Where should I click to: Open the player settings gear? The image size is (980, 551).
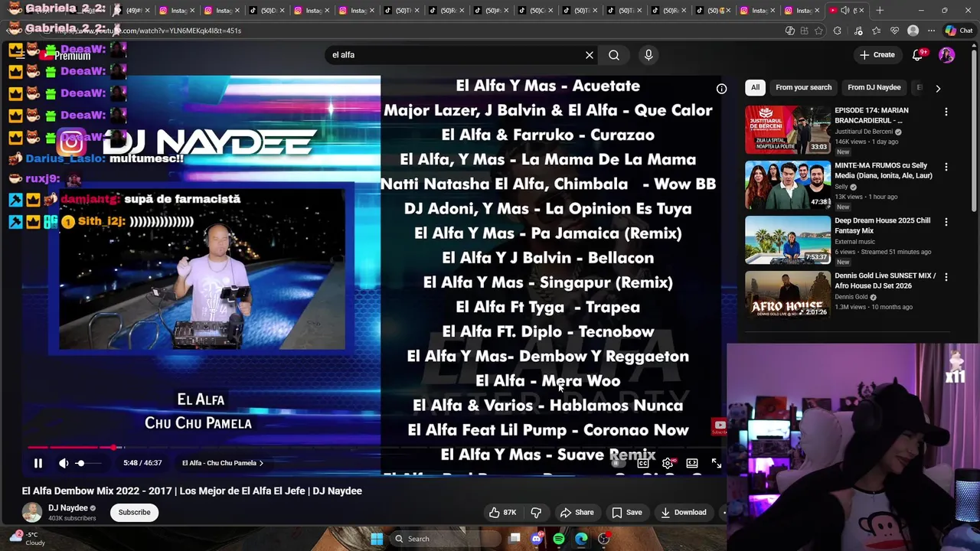668,463
